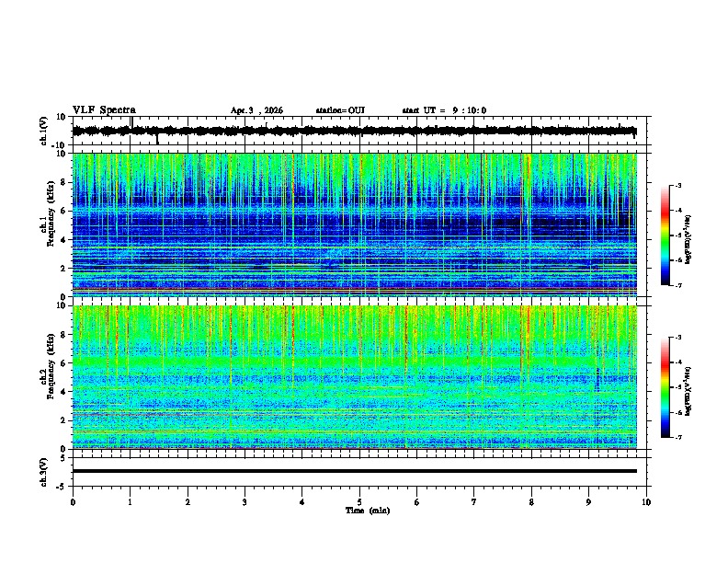
Task: Click the time axis tick label "8"
Action: point(531,502)
